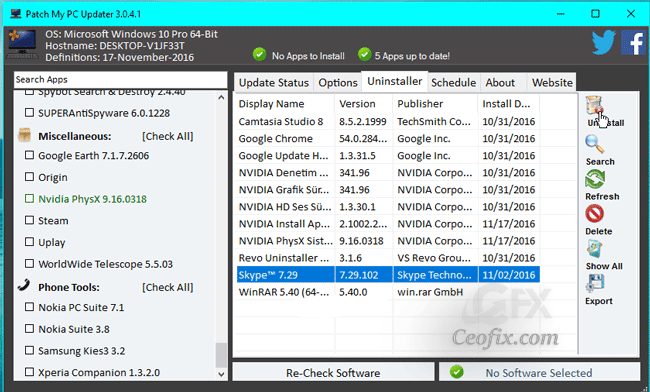Sort by the Install Date column header
Image resolution: width=650 pixels, height=392 pixels.
(509, 104)
